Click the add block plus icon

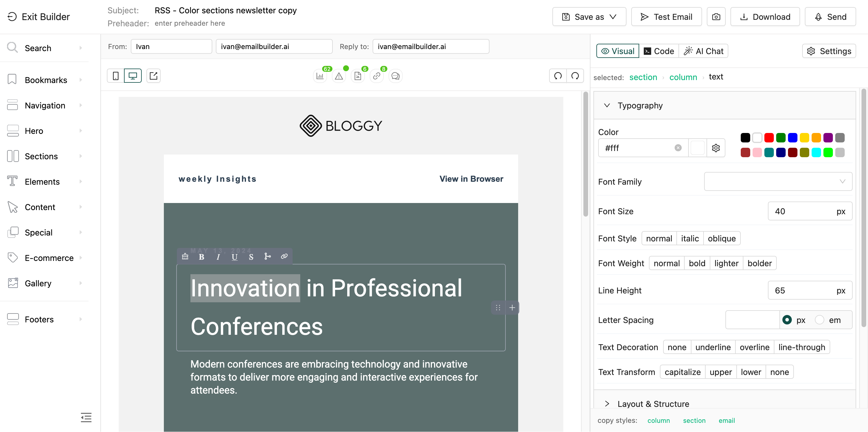click(x=512, y=308)
